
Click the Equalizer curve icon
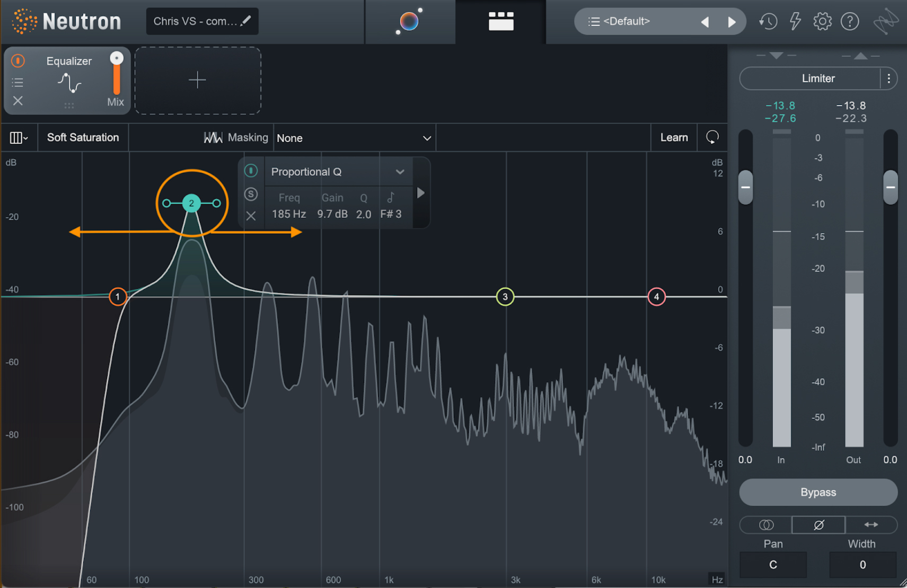[x=69, y=83]
